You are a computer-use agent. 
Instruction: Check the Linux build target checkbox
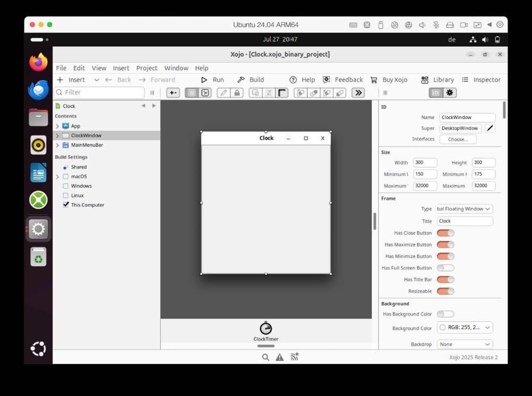66,195
